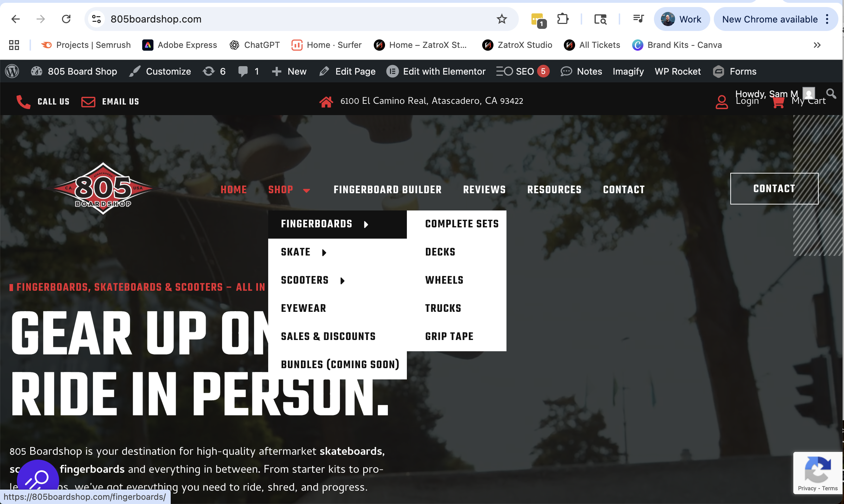The height and width of the screenshot is (504, 844).
Task: Click New Chrome available update button
Action: click(770, 19)
